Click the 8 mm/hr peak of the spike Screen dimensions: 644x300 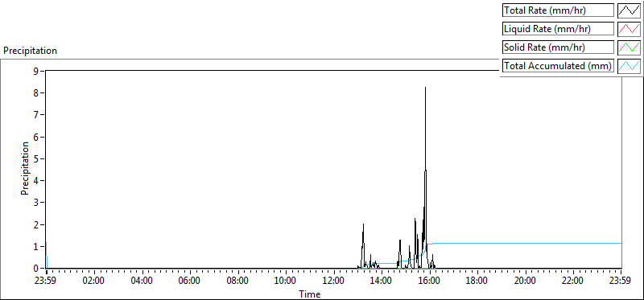coord(425,88)
